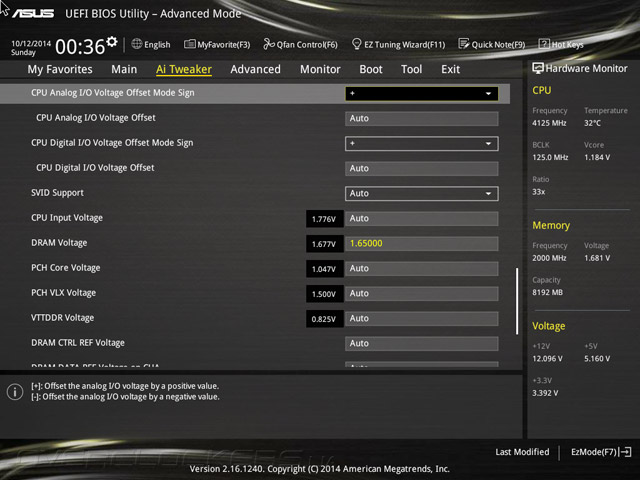Click the 4125 MHz CPU frequency value

point(549,123)
